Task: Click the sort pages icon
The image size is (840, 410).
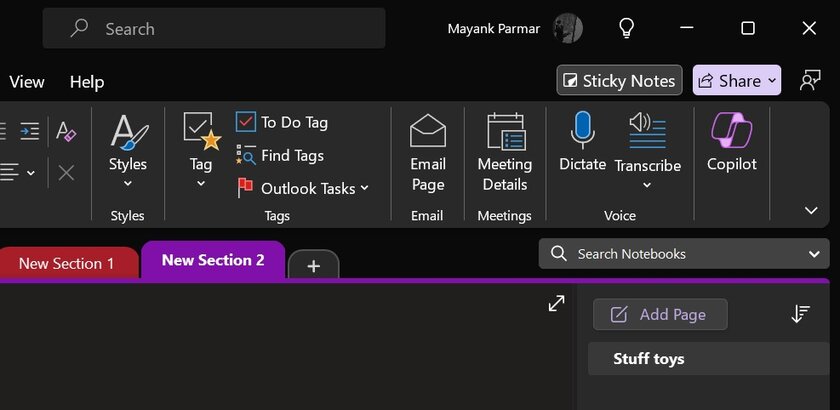Action: (800, 314)
